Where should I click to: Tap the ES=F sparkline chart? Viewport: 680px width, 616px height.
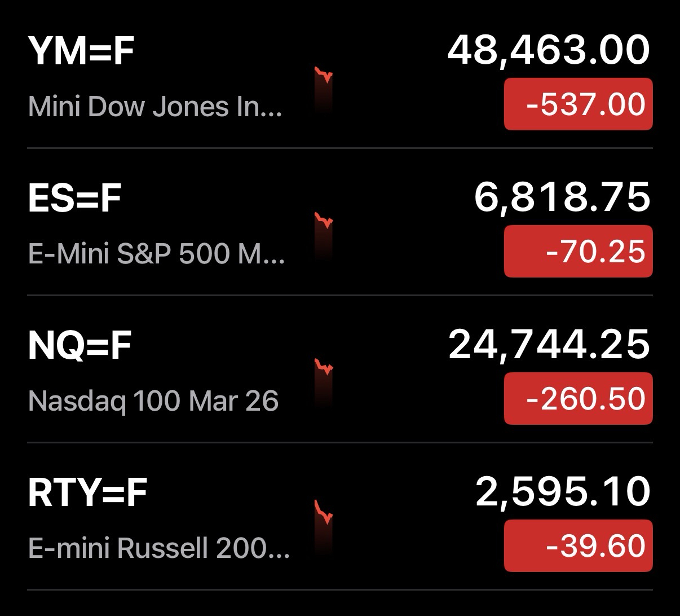click(324, 236)
